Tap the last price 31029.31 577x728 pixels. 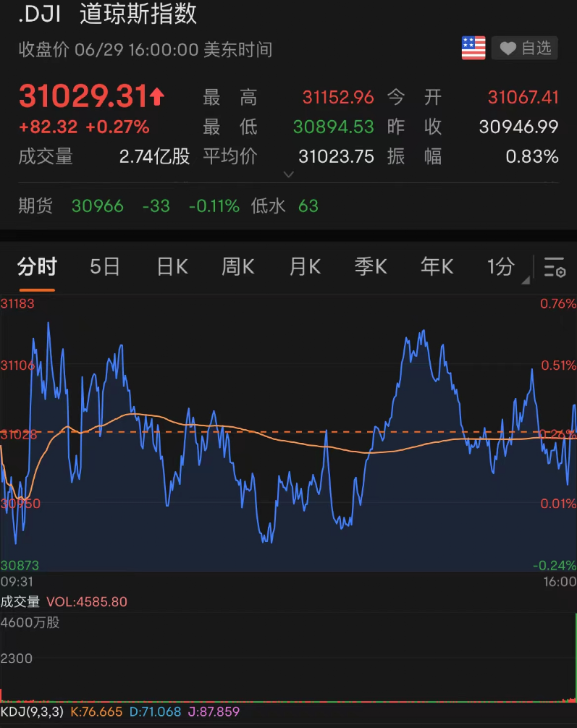pyautogui.click(x=83, y=96)
